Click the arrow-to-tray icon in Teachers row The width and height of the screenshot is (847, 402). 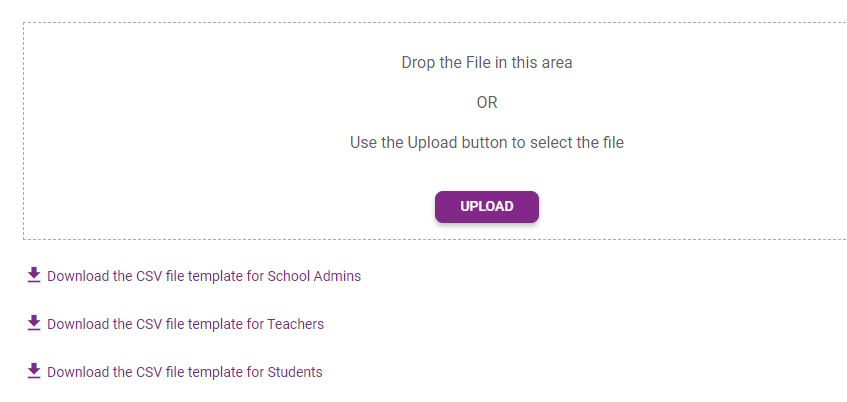34,323
